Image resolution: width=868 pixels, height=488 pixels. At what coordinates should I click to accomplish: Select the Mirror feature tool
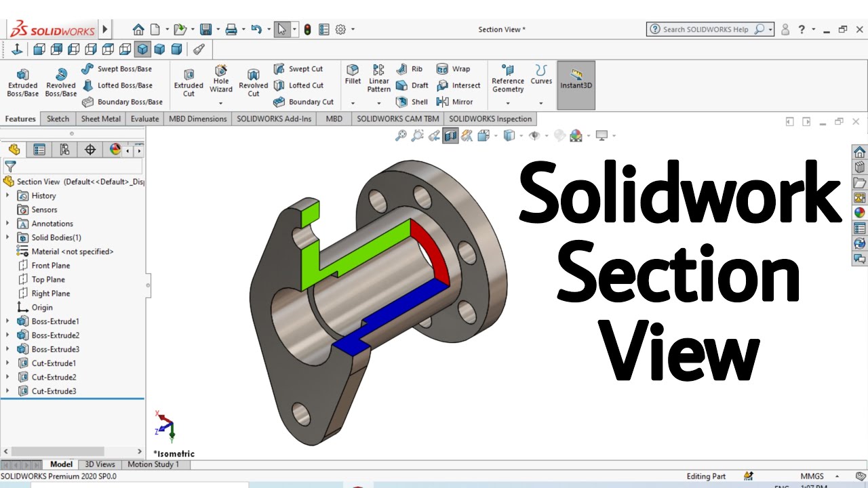click(454, 102)
